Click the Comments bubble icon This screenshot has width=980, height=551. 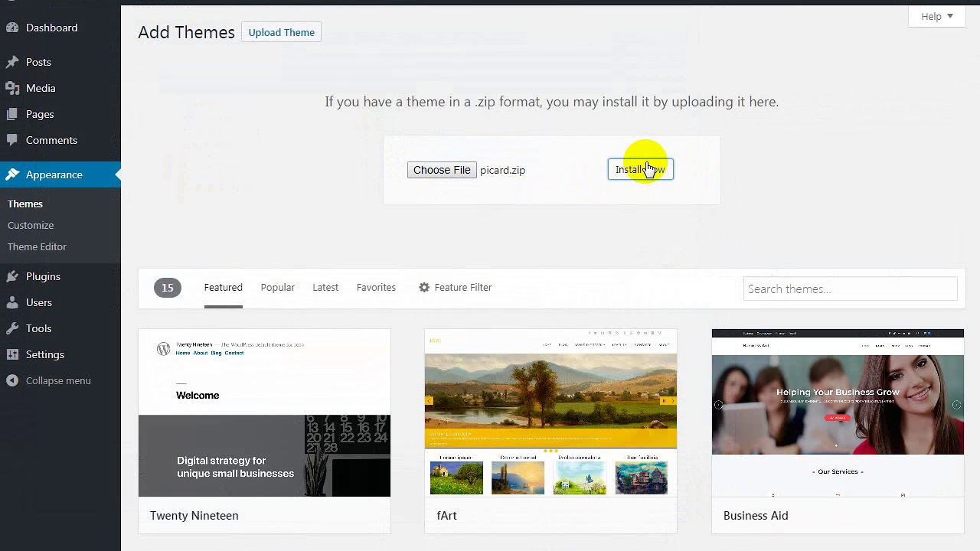pyautogui.click(x=12, y=140)
